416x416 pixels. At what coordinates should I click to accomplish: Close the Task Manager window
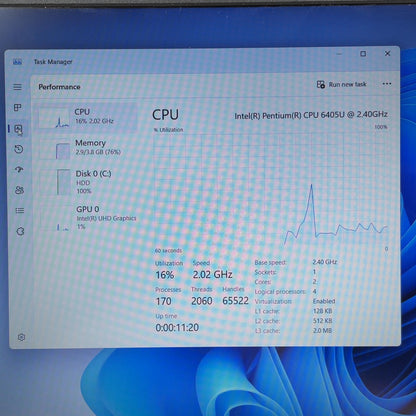pyautogui.click(x=387, y=53)
